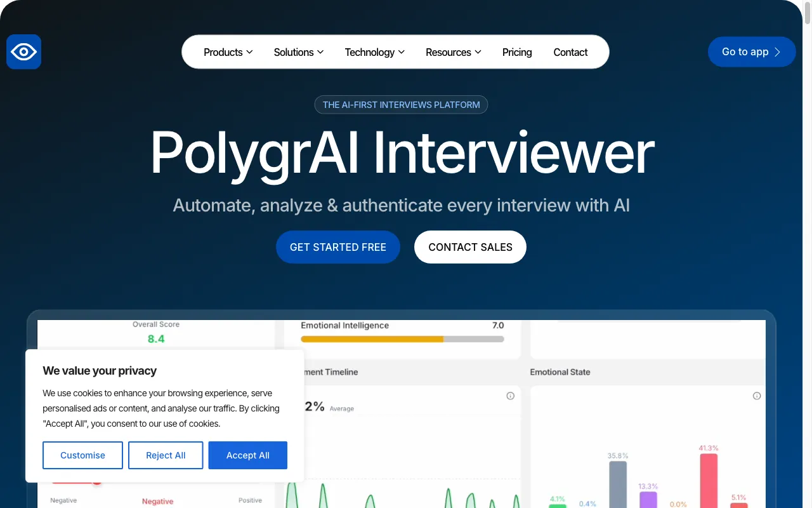Reject All cookies
This screenshot has width=812, height=508.
(166, 455)
